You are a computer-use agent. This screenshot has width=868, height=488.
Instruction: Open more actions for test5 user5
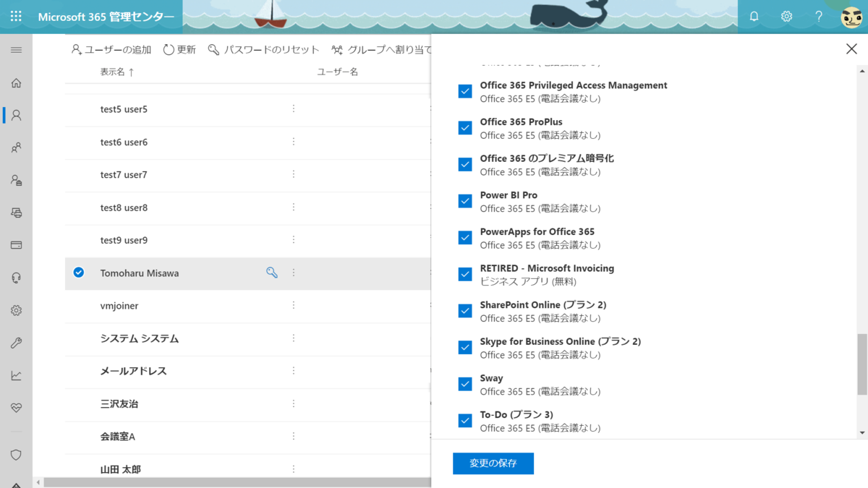coord(294,109)
